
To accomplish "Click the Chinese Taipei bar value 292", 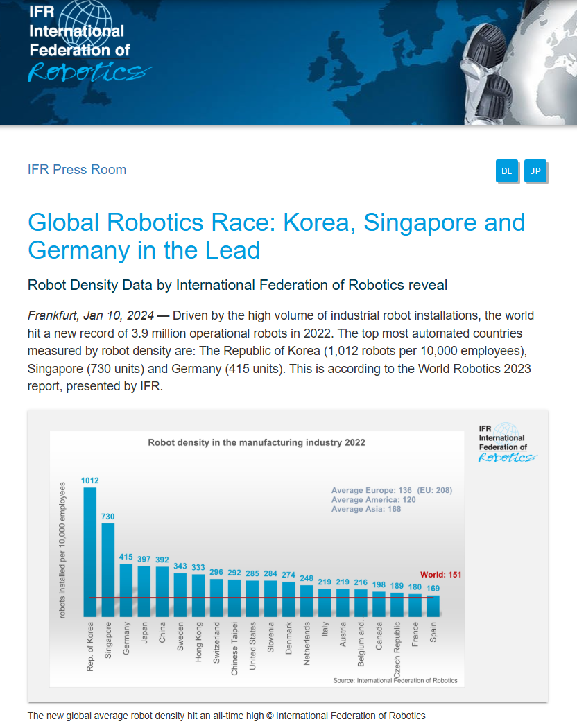I will point(234,573).
